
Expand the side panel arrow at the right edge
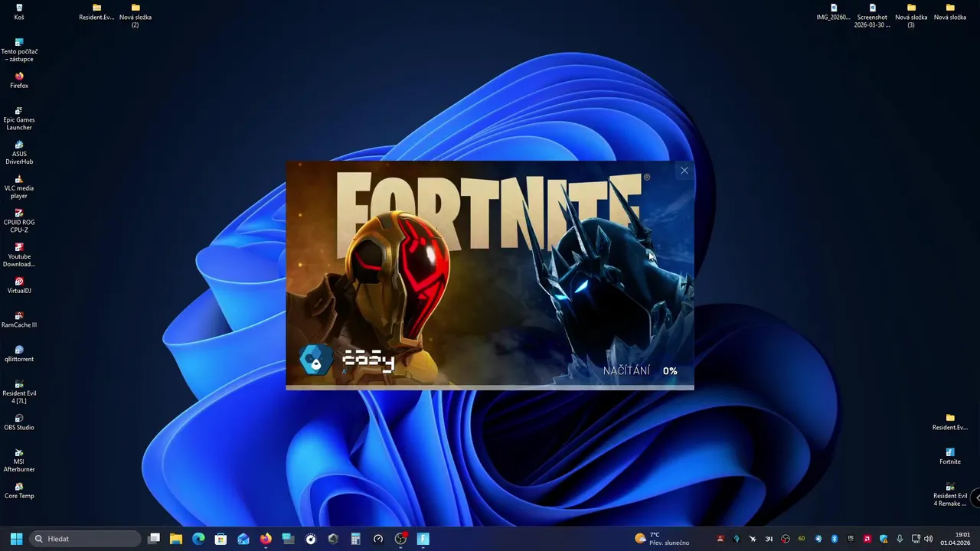(976, 497)
